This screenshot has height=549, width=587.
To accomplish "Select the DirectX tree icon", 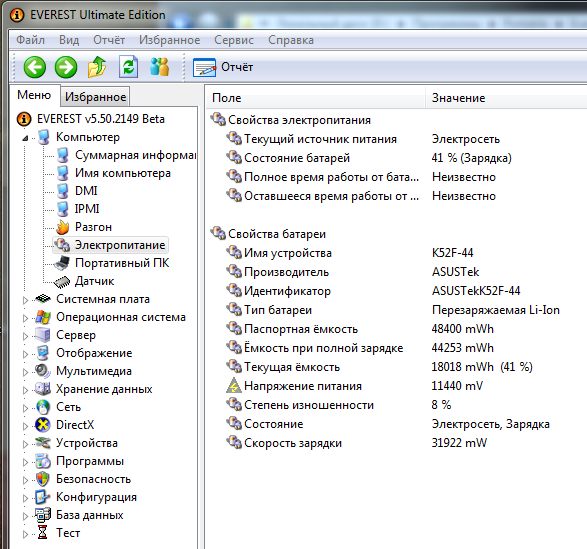I will 43,425.
